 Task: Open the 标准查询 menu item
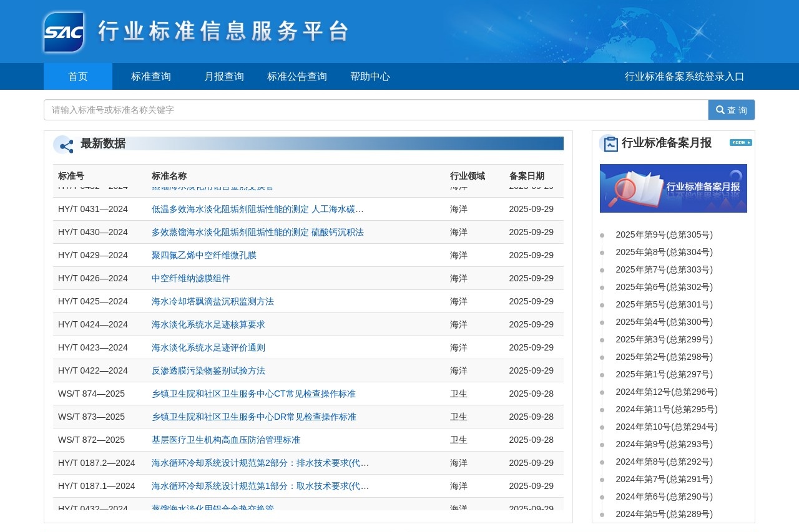click(x=151, y=77)
